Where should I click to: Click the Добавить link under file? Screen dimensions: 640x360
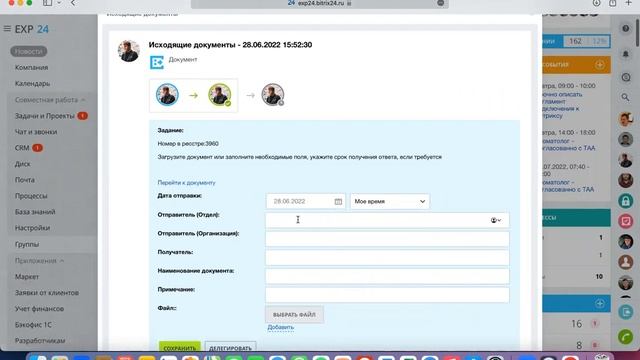(280, 327)
